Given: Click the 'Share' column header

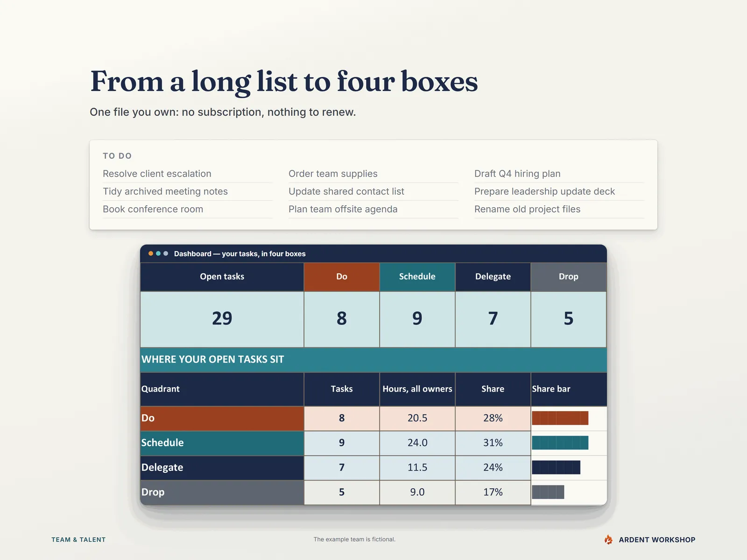Looking at the screenshot, I should (x=493, y=389).
